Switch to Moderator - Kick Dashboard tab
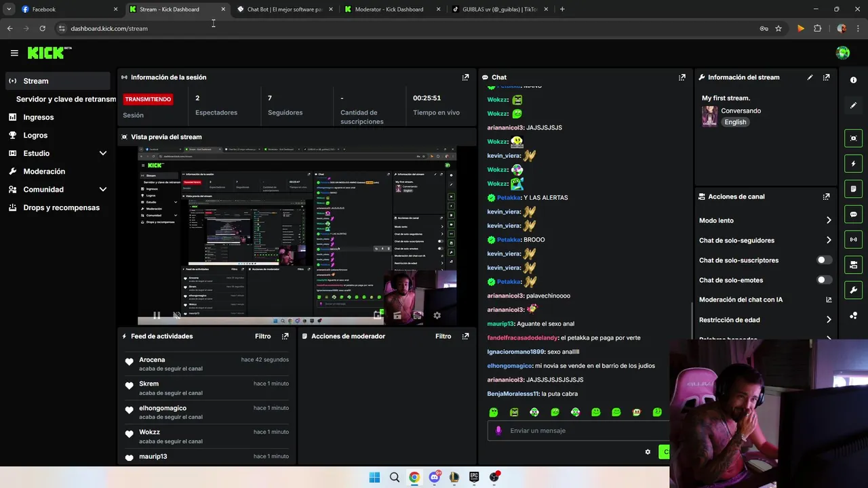The image size is (868, 488). click(x=391, y=9)
